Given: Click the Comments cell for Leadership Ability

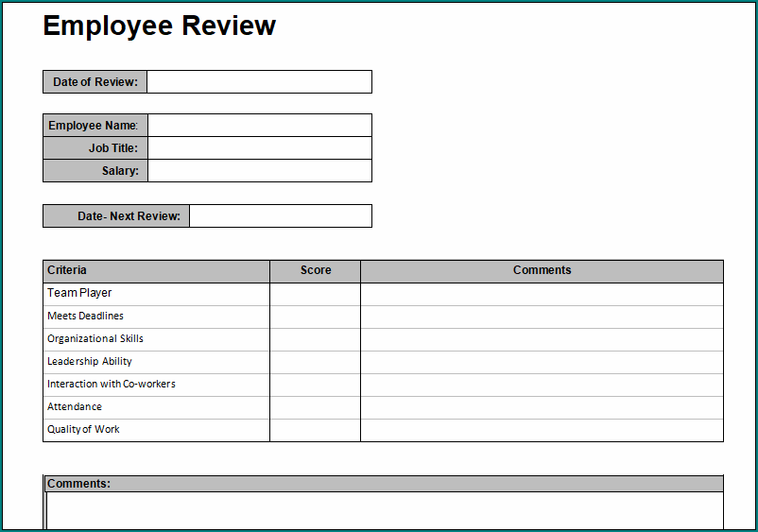Looking at the screenshot, I should coord(542,363).
